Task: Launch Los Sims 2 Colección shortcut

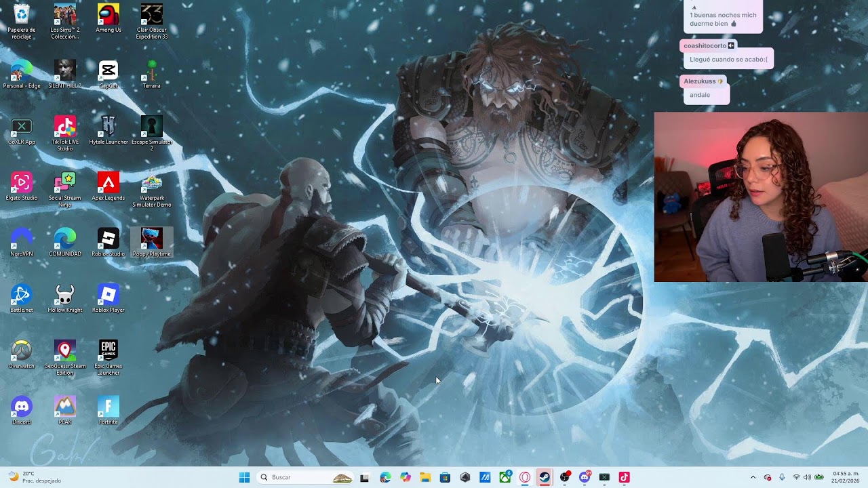Action: tap(65, 22)
